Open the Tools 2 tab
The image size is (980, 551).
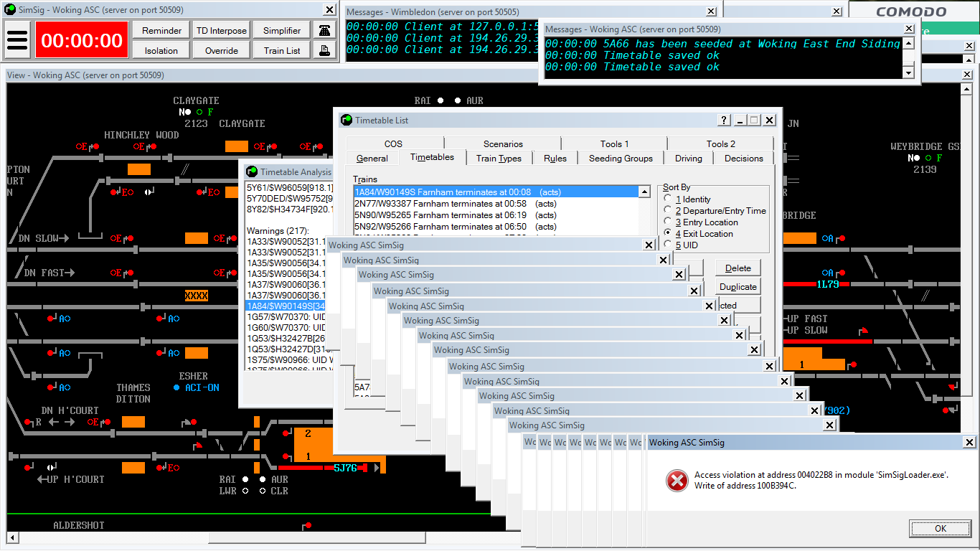721,143
